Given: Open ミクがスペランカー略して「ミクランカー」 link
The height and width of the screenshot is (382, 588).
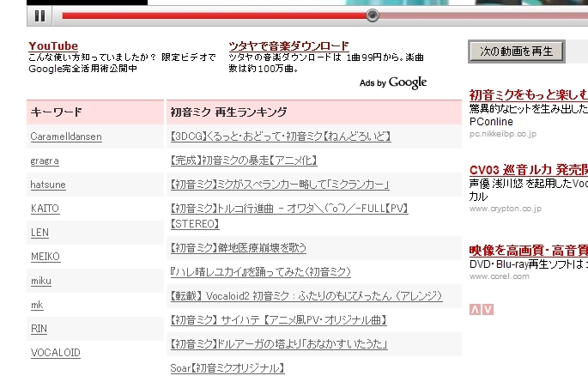Looking at the screenshot, I should (280, 185).
